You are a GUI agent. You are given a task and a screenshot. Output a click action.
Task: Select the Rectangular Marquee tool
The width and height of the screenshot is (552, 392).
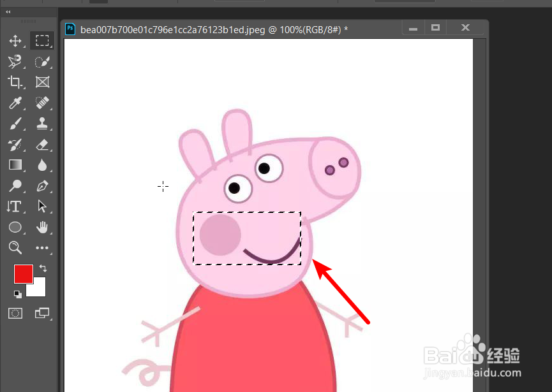42,41
